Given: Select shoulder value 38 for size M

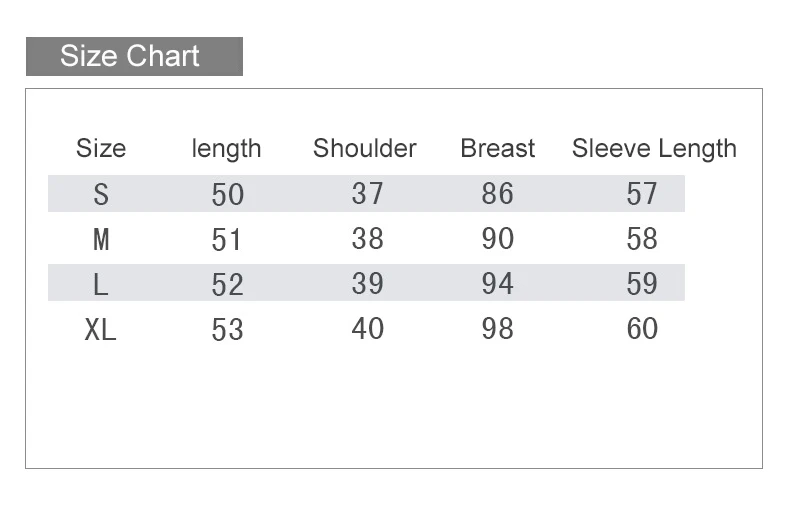Looking at the screenshot, I should tap(367, 239).
